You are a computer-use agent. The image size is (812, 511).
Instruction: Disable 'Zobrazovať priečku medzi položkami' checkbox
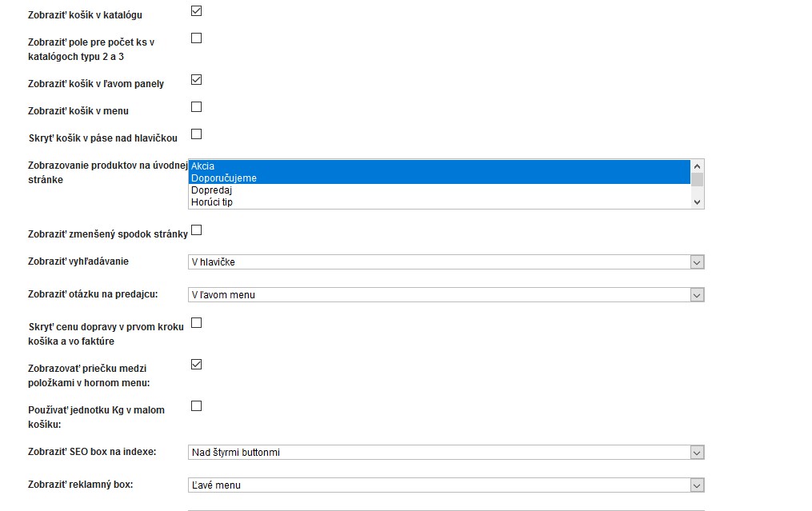[x=196, y=365]
